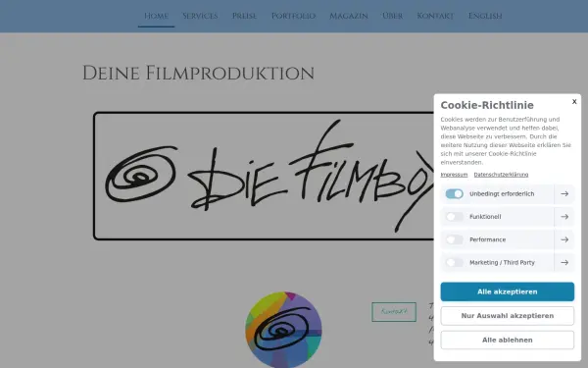
Task: Toggle the Unbedingt erforderlich switch
Action: pos(454,193)
